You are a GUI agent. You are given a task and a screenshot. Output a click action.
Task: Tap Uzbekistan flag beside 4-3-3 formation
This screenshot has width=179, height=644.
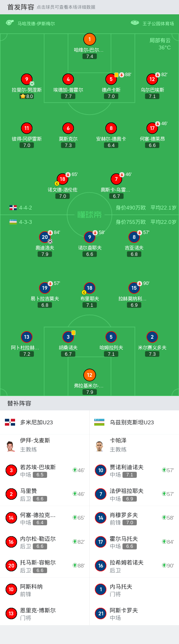13,222
